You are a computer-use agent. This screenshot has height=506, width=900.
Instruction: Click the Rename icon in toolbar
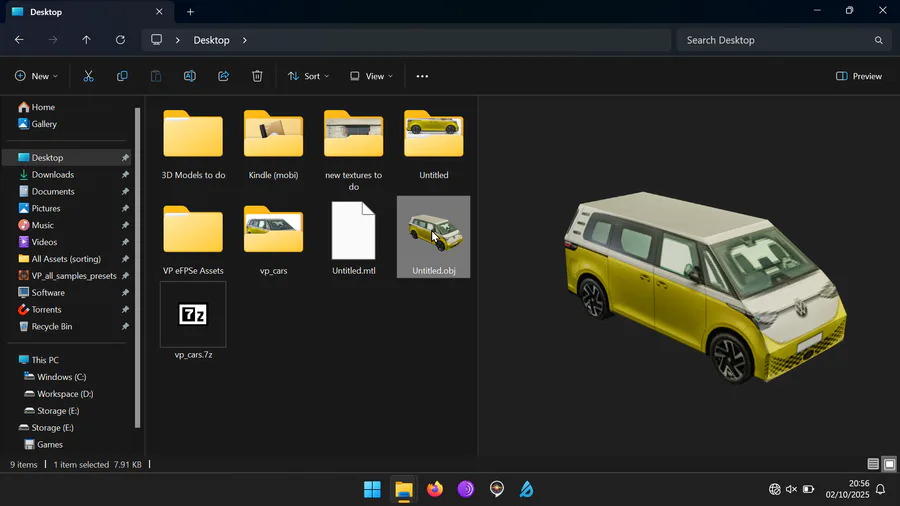click(x=189, y=76)
